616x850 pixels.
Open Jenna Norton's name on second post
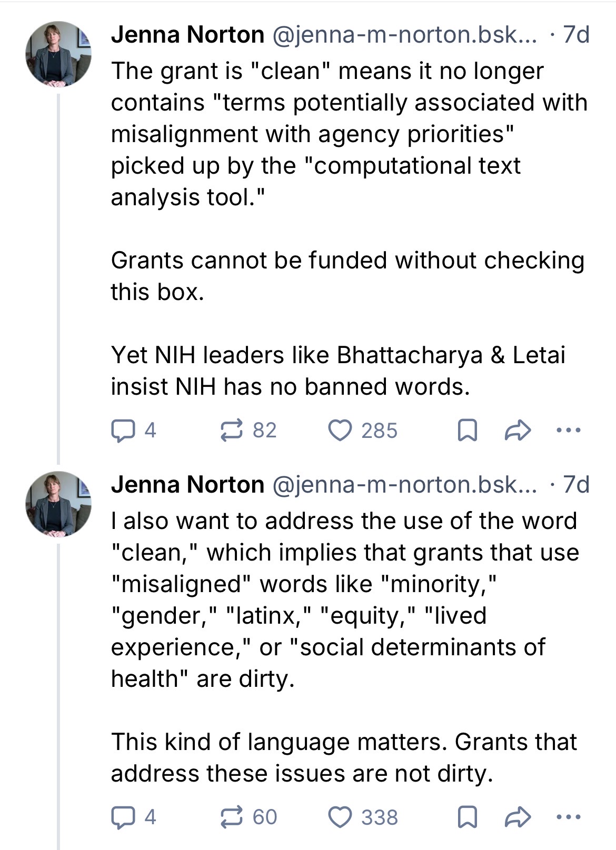(187, 484)
